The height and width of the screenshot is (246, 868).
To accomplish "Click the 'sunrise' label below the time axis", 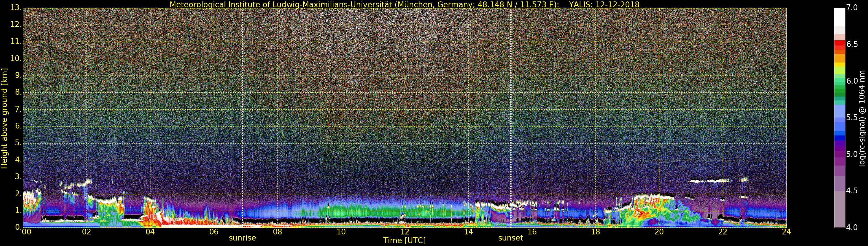I will (242, 238).
